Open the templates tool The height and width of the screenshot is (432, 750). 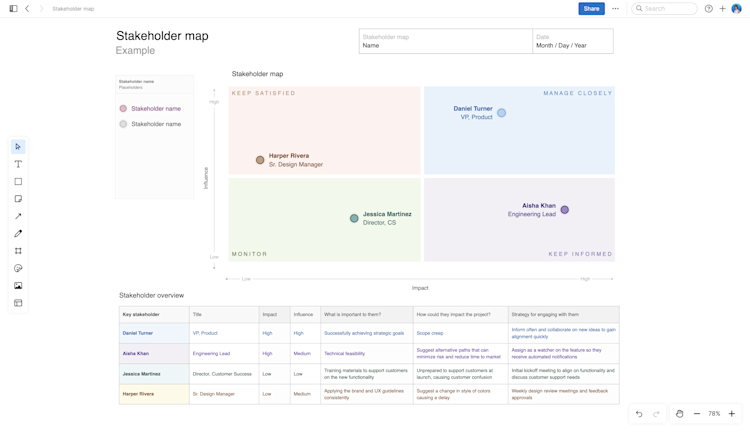point(18,303)
